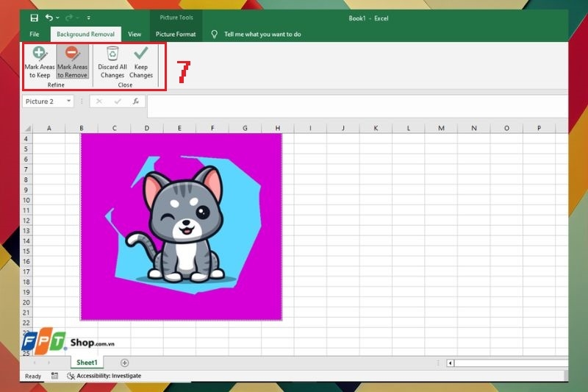Open the Picture Format tab
Image resolution: width=588 pixels, height=392 pixels.
[176, 34]
